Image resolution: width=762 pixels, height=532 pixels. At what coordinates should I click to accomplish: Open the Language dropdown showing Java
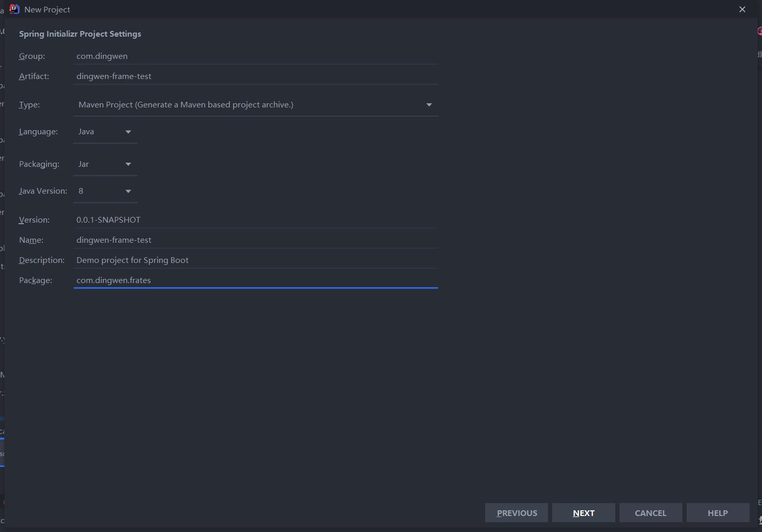coord(105,132)
